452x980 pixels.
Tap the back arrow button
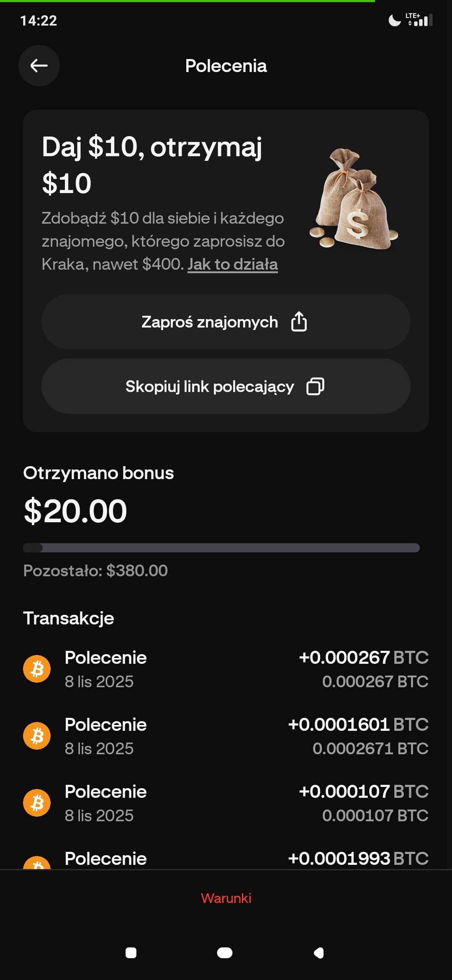click(x=39, y=66)
